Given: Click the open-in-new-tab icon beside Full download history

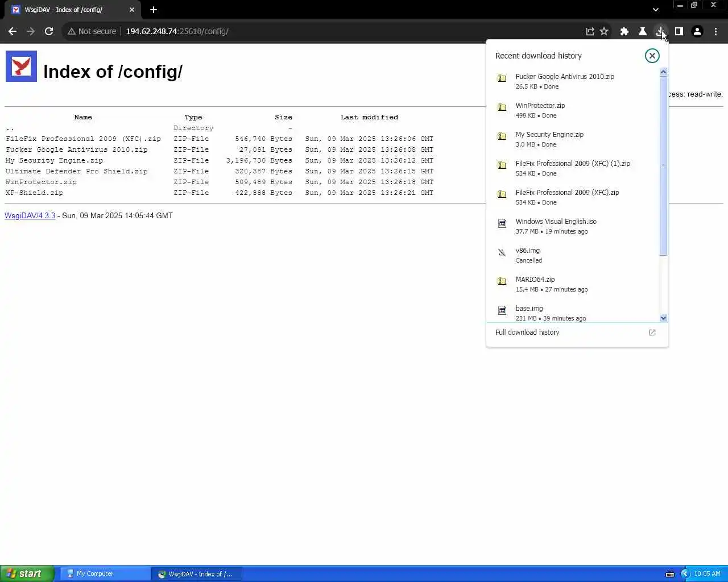Looking at the screenshot, I should pos(652,332).
